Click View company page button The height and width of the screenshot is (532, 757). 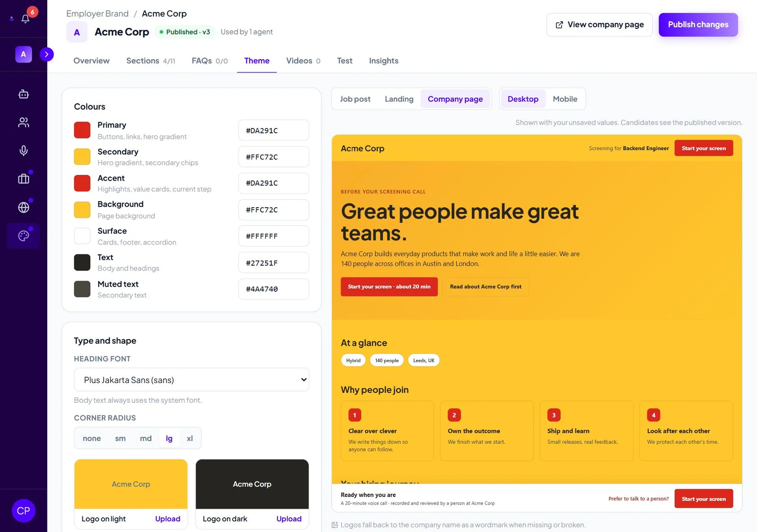(599, 25)
